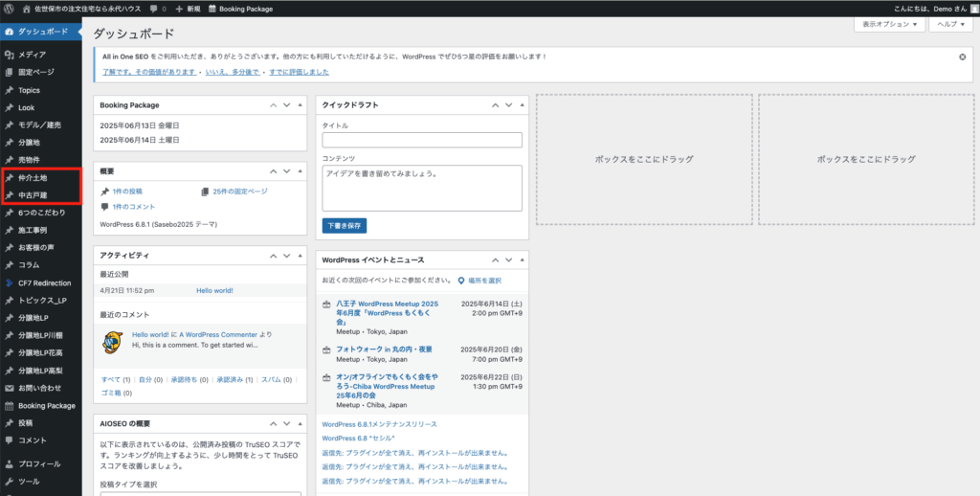Collapse the クイックドラフト widget
Viewport: 980px width, 496px height.
522,105
